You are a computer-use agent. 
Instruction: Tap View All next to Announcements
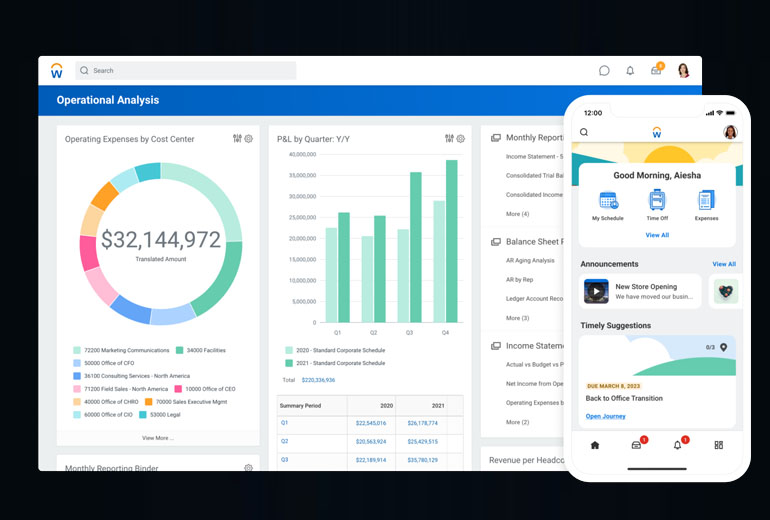724,264
